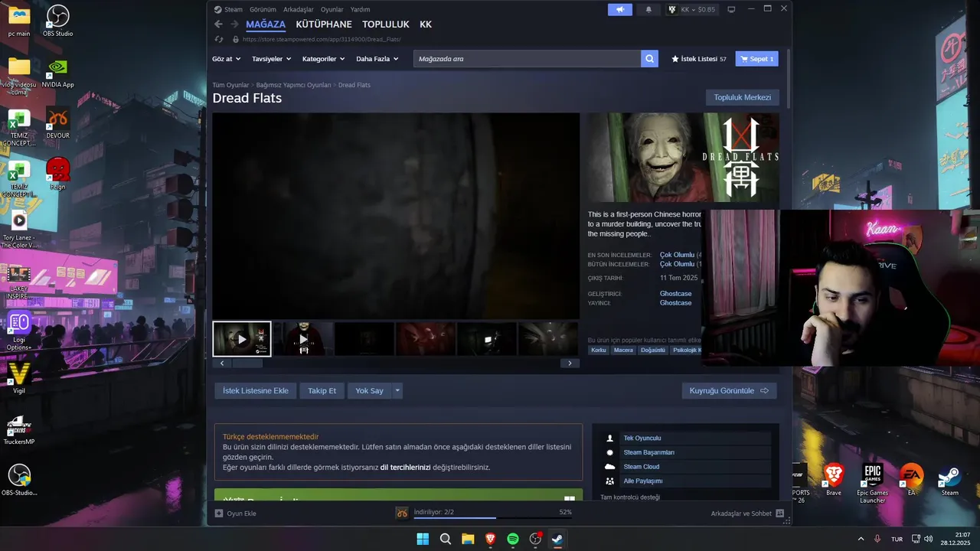The width and height of the screenshot is (980, 551).
Task: Select the red-toned screenshot thumbnail
Action: pyautogui.click(x=426, y=339)
